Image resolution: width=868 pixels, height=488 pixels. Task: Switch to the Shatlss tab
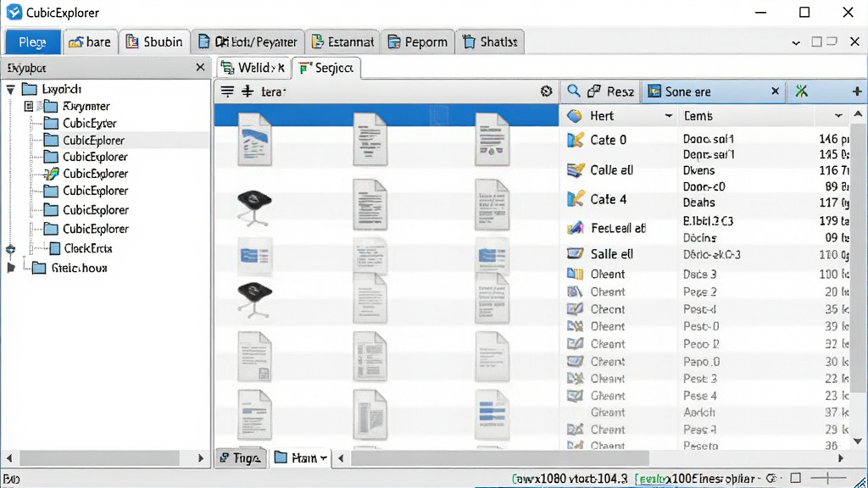coord(490,42)
